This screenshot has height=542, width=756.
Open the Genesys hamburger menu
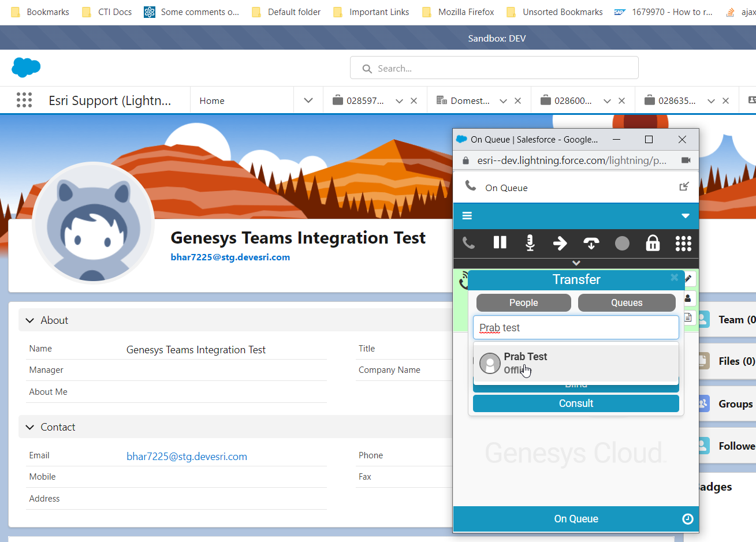pyautogui.click(x=467, y=216)
